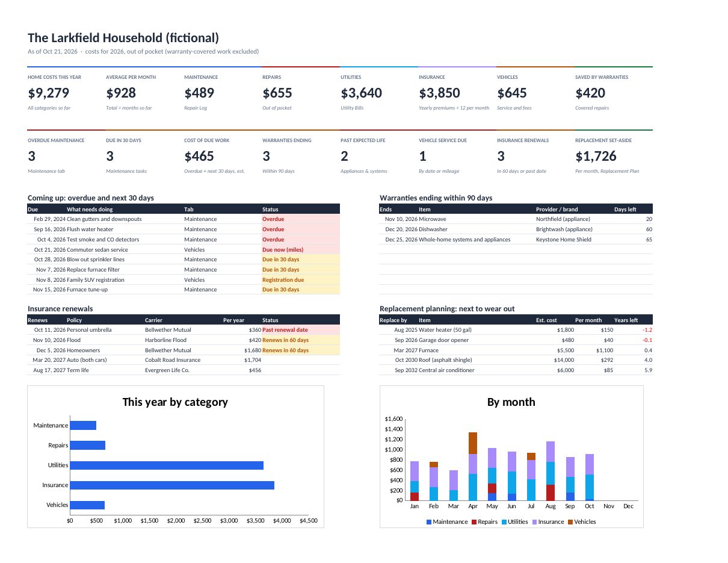Click the Utilities bar in category chart
The height and width of the screenshot is (563, 728).
pyautogui.click(x=167, y=465)
